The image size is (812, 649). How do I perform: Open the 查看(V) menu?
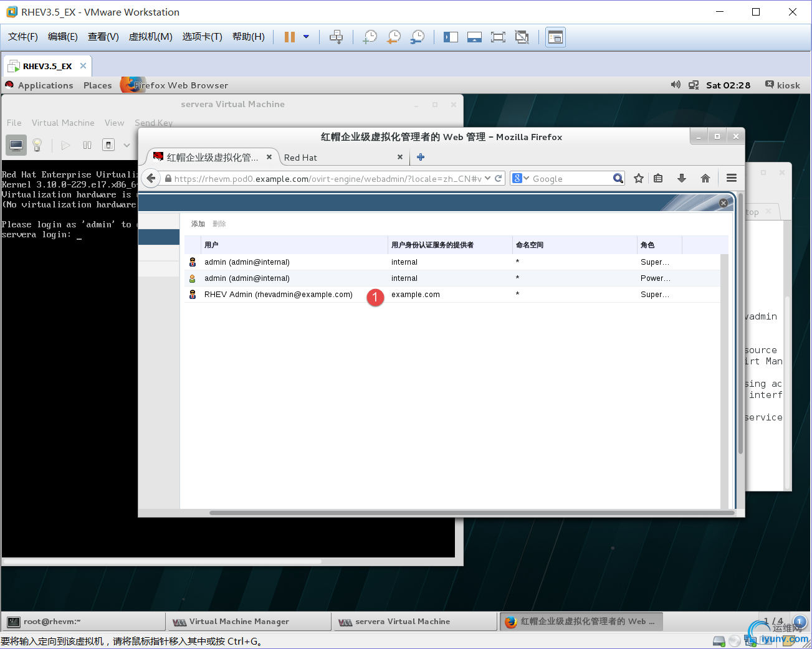tap(103, 37)
